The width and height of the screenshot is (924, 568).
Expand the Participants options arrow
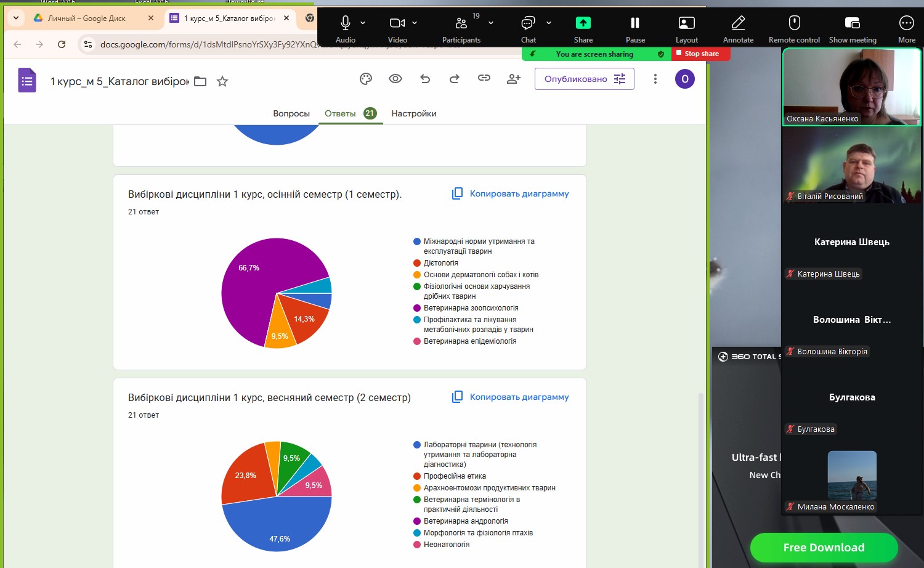click(x=491, y=23)
